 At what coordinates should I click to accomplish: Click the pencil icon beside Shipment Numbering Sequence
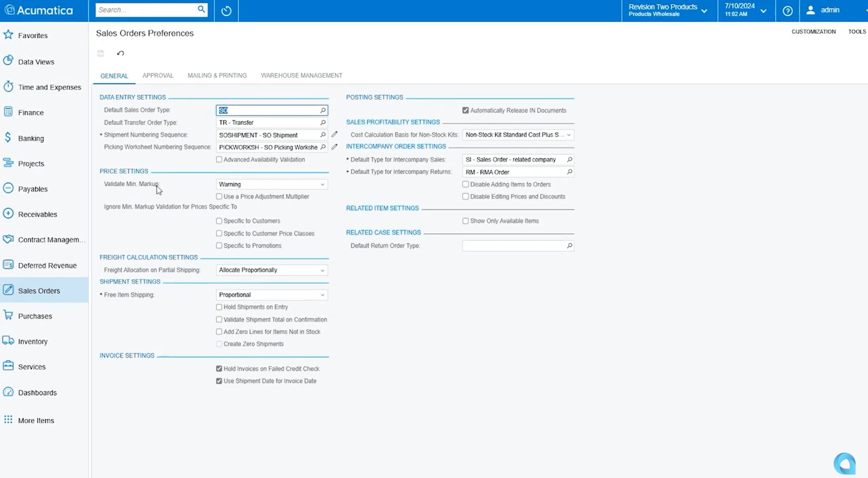(x=334, y=134)
